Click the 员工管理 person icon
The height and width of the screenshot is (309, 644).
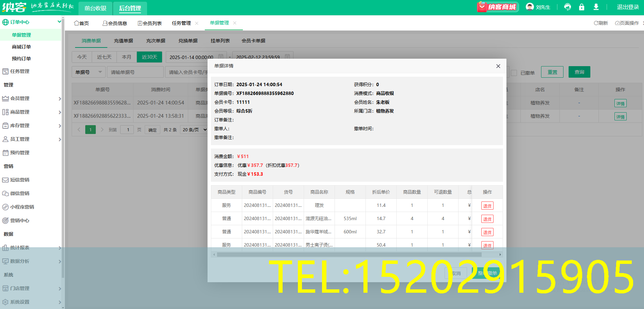[x=5, y=139]
